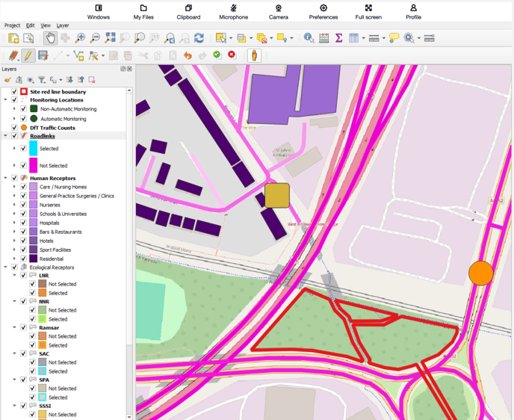Uncheck the Hospitals layer checkbox
The image size is (514, 420).
coord(23,223)
